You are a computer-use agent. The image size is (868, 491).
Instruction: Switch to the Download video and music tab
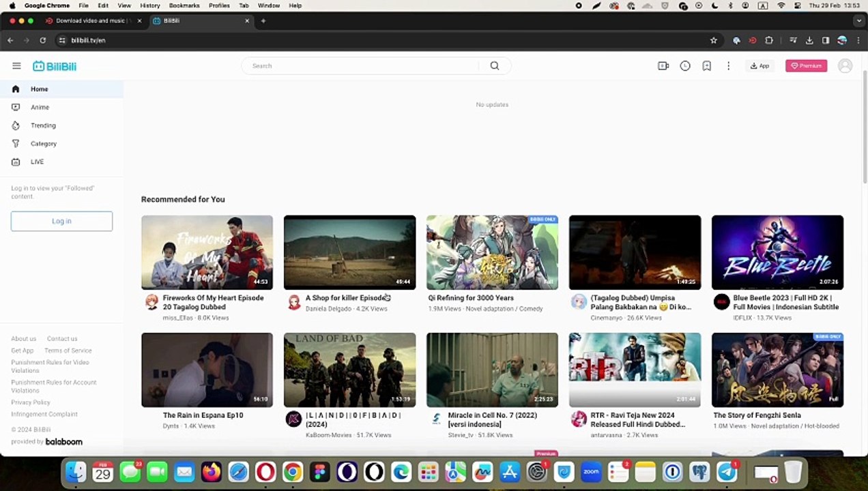pyautogui.click(x=92, y=20)
